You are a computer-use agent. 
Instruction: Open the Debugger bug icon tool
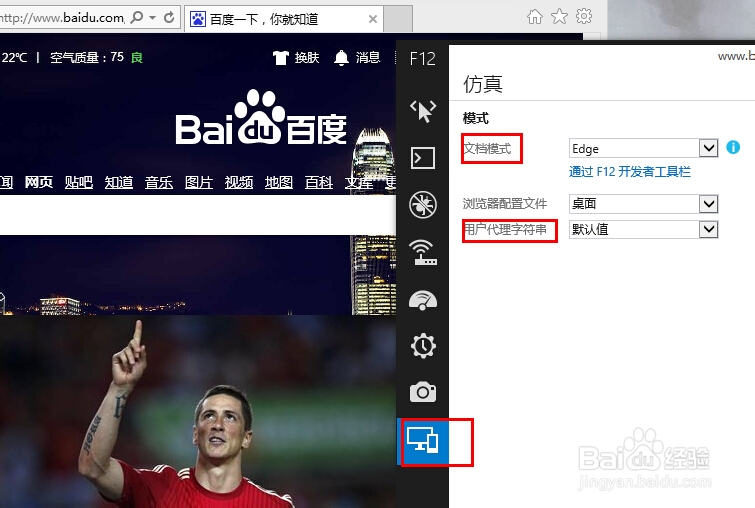423,205
